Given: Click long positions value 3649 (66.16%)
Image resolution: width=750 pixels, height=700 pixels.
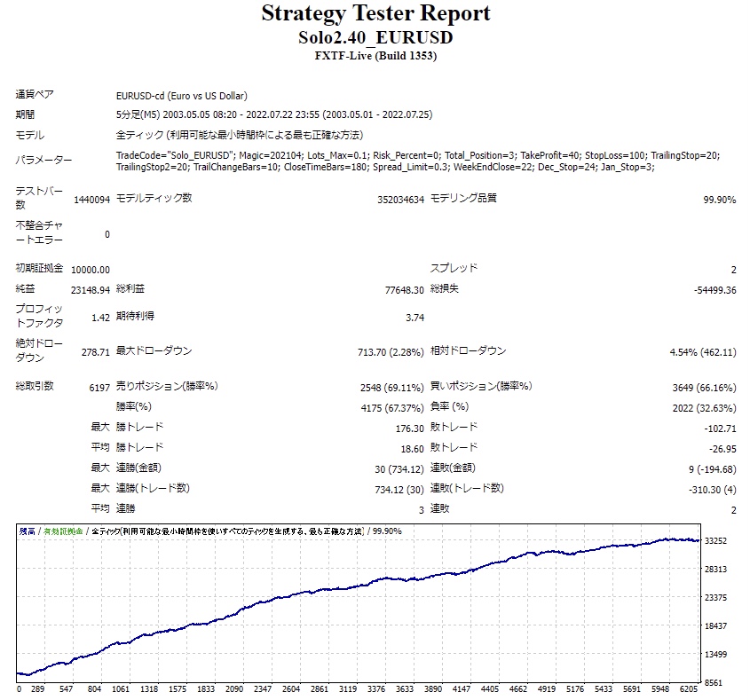Looking at the screenshot, I should point(704,388).
